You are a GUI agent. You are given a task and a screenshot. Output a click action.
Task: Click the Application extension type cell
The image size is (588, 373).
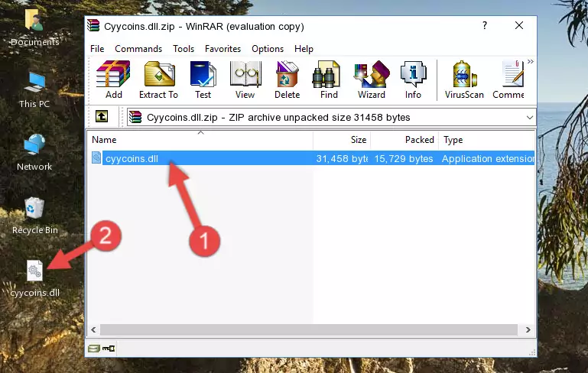click(488, 158)
